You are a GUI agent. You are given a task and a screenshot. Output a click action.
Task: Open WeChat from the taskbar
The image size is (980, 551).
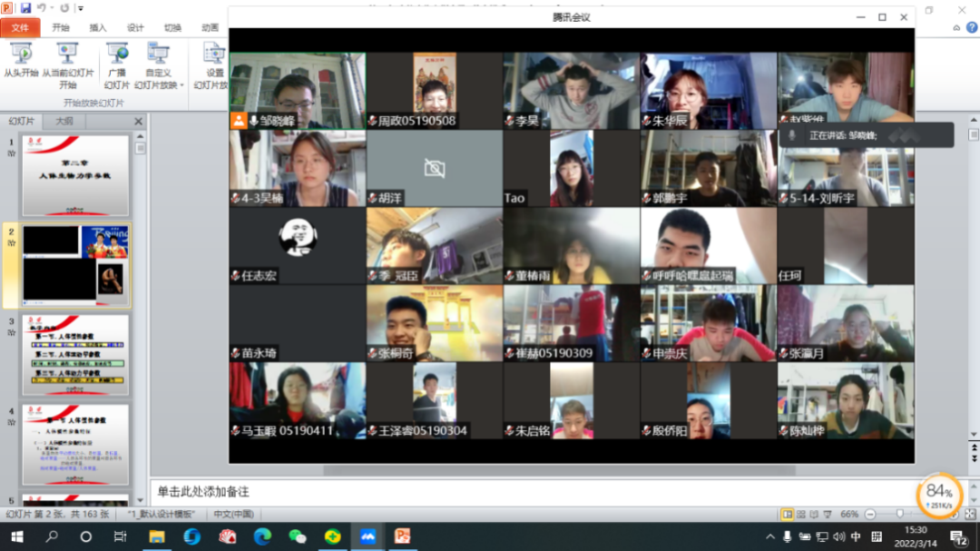coord(298,536)
